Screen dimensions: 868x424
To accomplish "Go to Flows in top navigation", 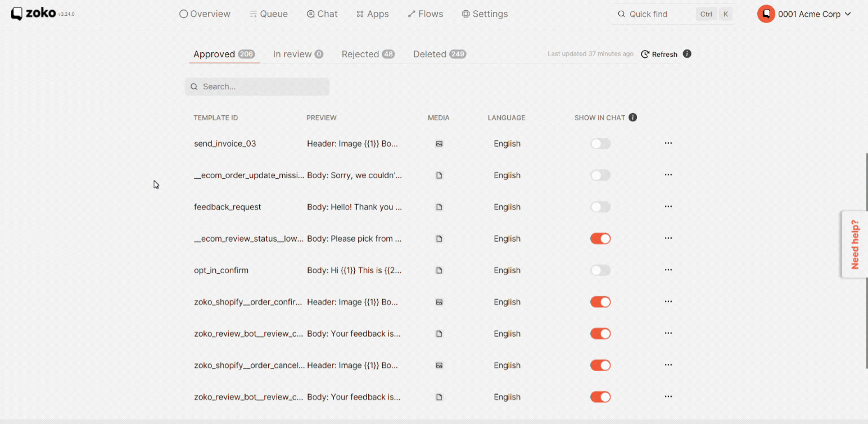I will coord(425,14).
